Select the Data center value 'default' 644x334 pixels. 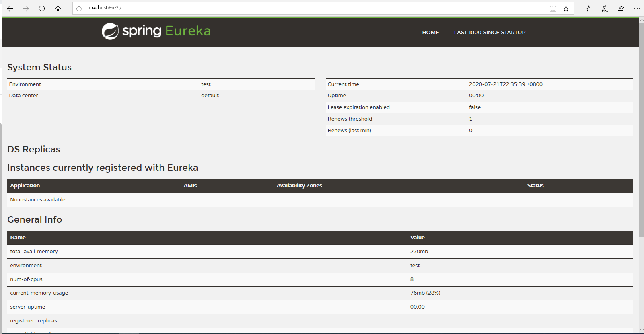click(210, 96)
